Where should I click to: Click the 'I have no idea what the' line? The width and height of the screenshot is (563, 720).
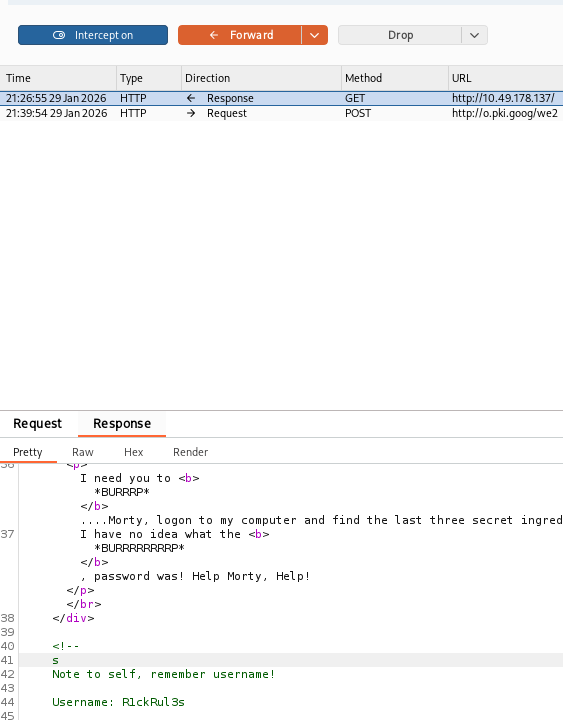pyautogui.click(x=175, y=534)
